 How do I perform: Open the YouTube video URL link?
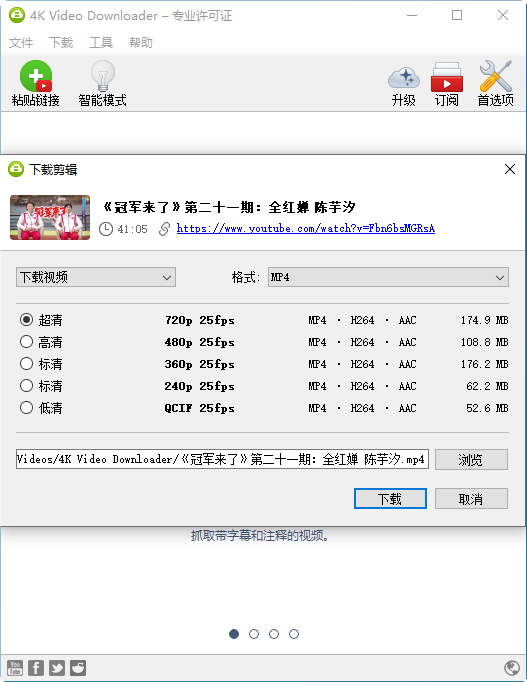coord(306,228)
